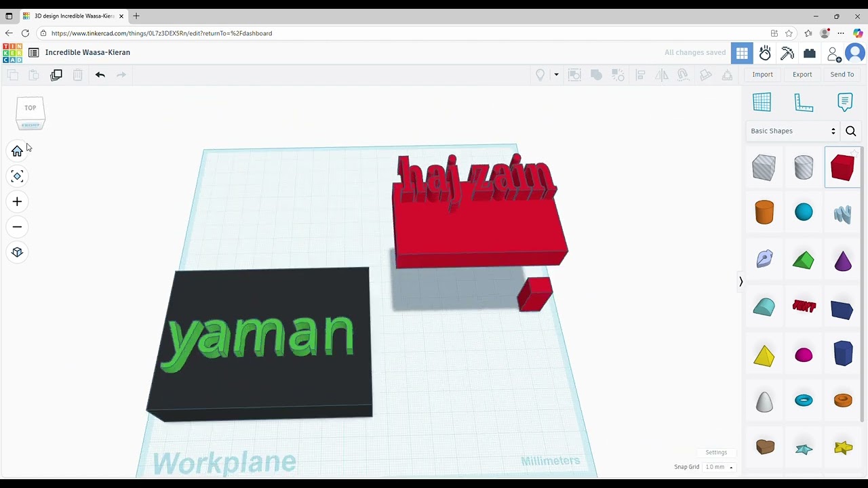Click the Align tool icon
The image size is (868, 488).
[640, 75]
